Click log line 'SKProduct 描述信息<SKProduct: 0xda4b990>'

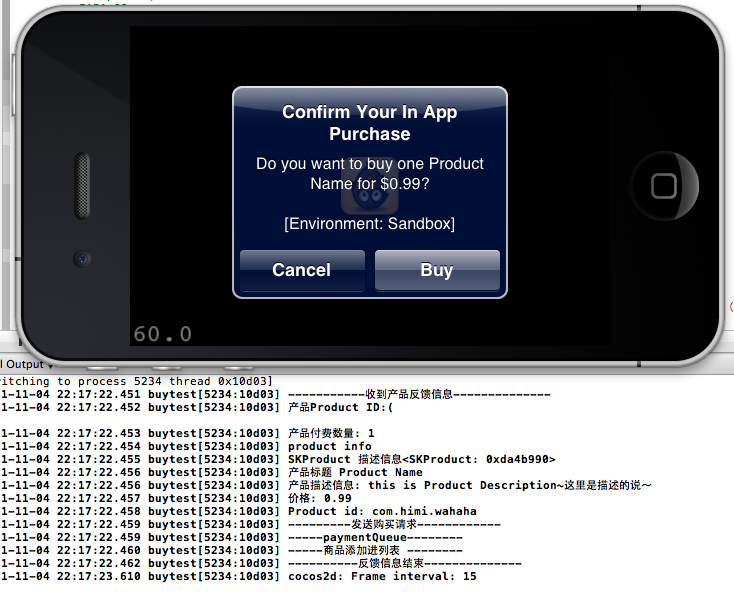[422, 459]
